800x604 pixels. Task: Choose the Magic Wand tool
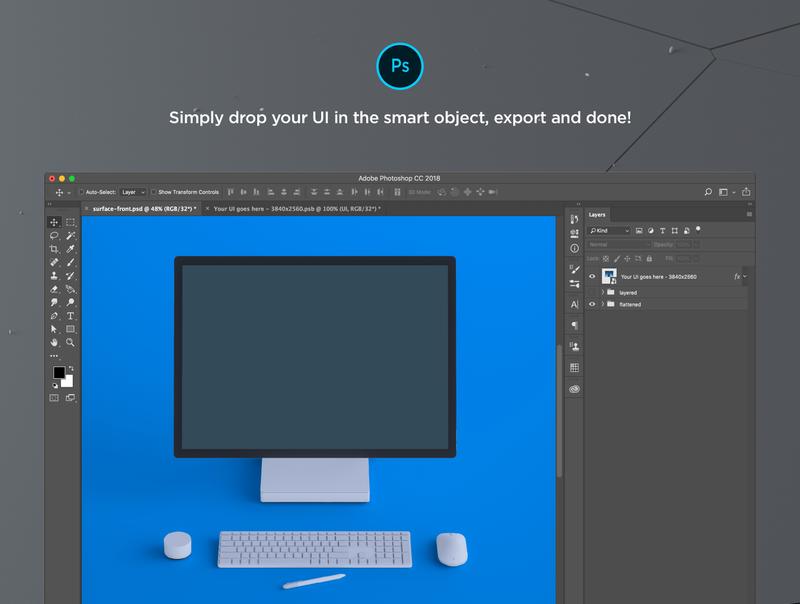pos(71,236)
